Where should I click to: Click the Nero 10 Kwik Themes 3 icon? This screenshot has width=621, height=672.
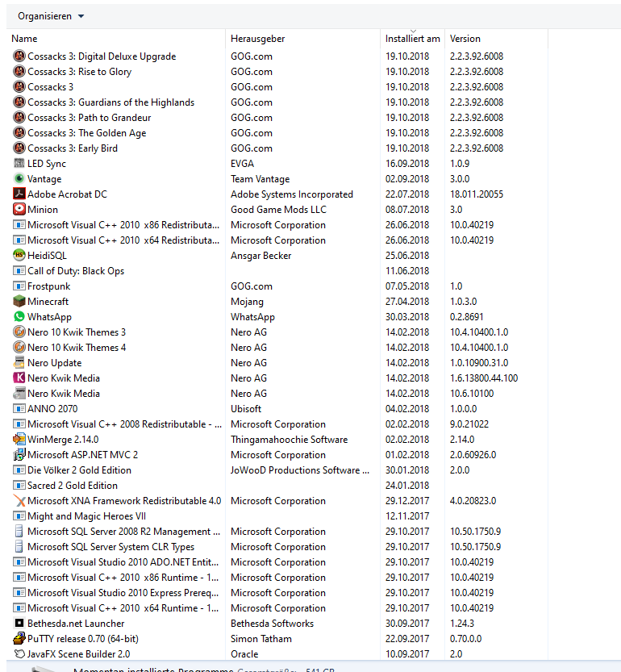(x=19, y=332)
